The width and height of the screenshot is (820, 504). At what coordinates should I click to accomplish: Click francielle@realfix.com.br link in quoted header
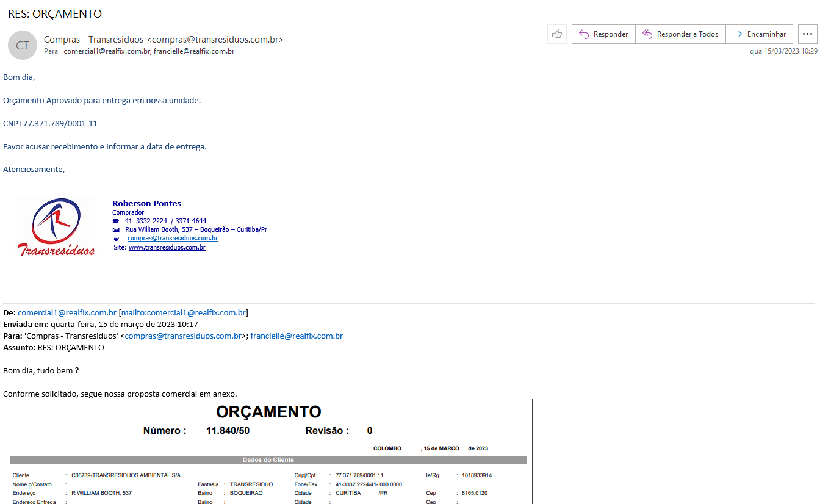coord(296,336)
